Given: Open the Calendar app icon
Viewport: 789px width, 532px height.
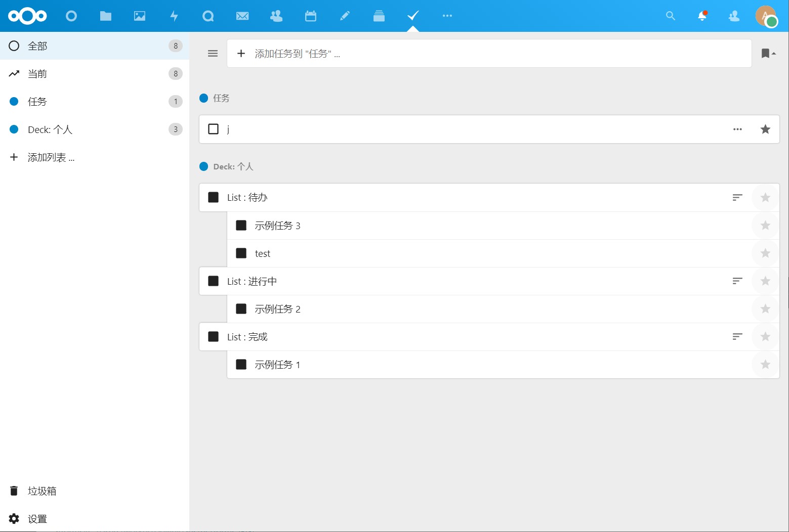Looking at the screenshot, I should coord(311,16).
